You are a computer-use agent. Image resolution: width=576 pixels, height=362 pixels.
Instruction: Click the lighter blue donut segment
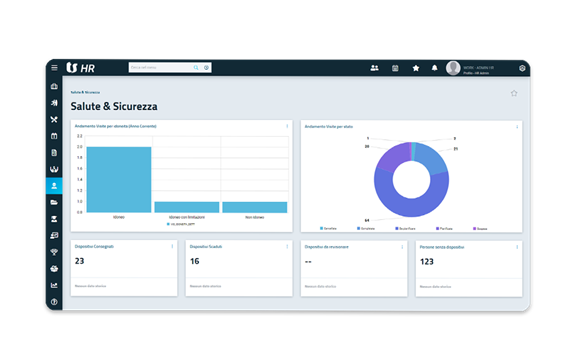(x=433, y=159)
